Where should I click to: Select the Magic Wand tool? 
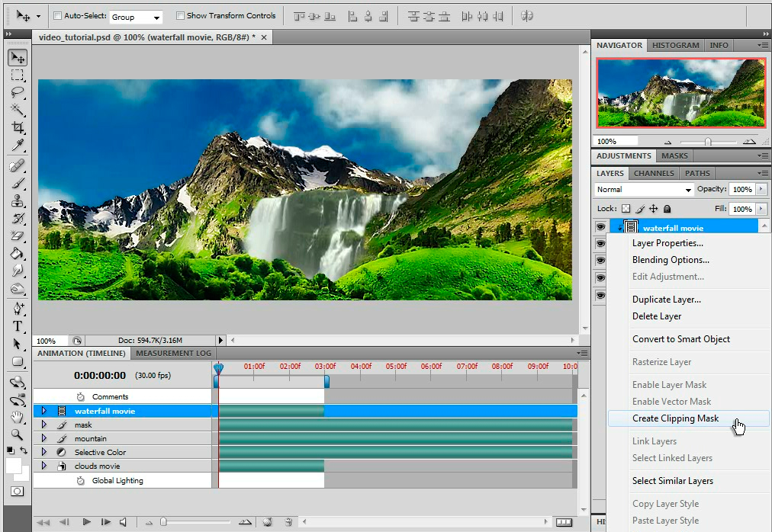point(18,110)
